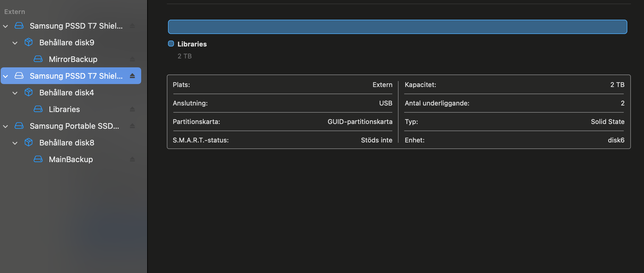Viewport: 644px width, 273px height.
Task: Eject the Samsung Portable SSD disk
Action: [x=133, y=126]
